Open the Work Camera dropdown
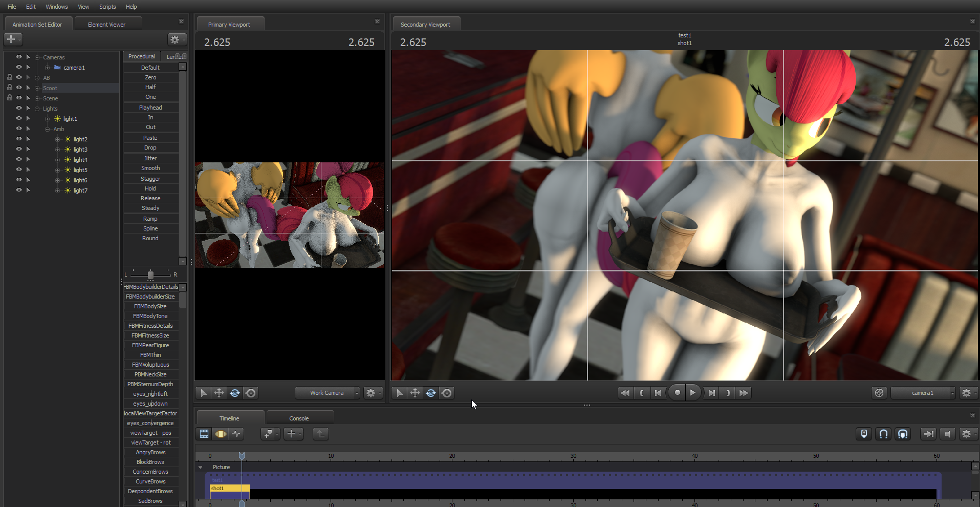This screenshot has width=980, height=507. pos(328,393)
